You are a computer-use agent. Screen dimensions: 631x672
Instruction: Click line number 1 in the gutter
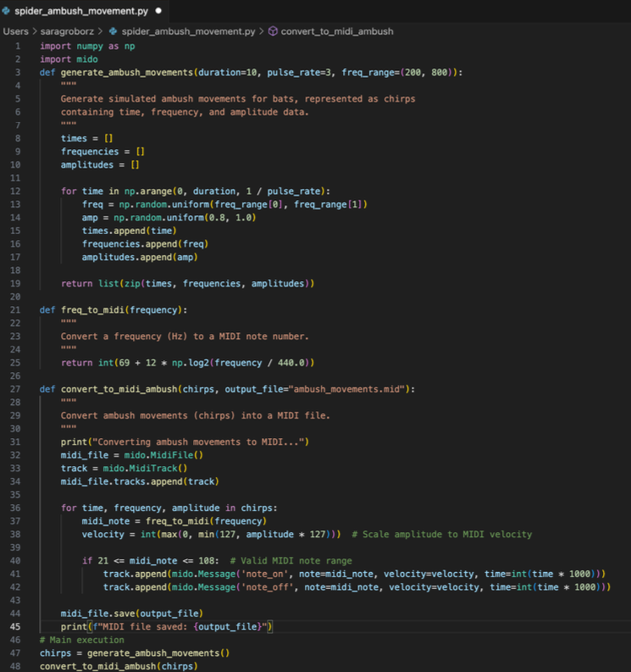click(18, 46)
